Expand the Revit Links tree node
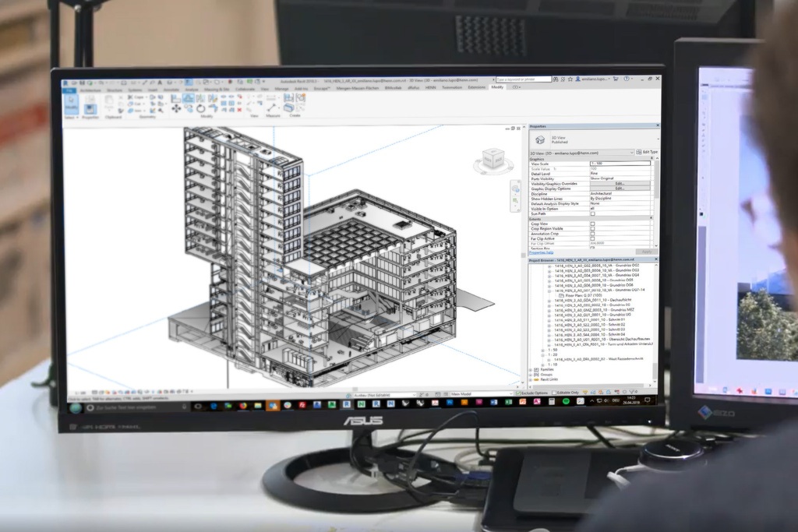Viewport: 798px width, 532px height. 532,381
